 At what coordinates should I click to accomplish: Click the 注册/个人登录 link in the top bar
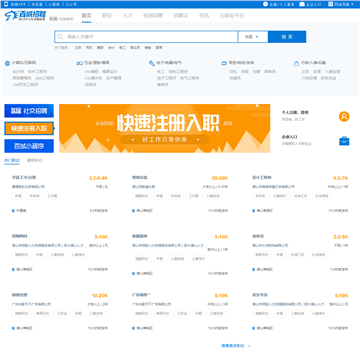(282, 4)
